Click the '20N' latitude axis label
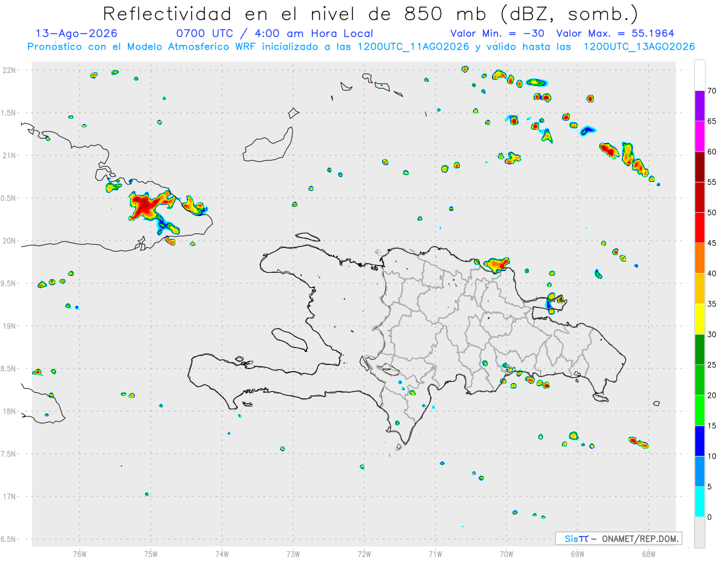 pos(10,241)
